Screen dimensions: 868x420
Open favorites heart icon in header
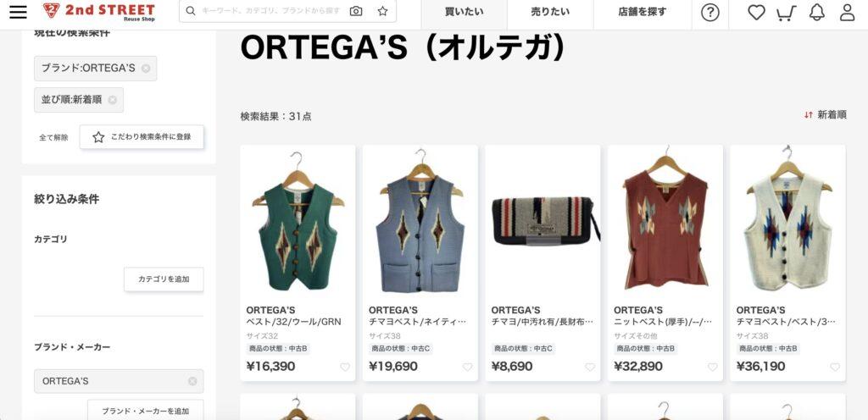tap(756, 12)
